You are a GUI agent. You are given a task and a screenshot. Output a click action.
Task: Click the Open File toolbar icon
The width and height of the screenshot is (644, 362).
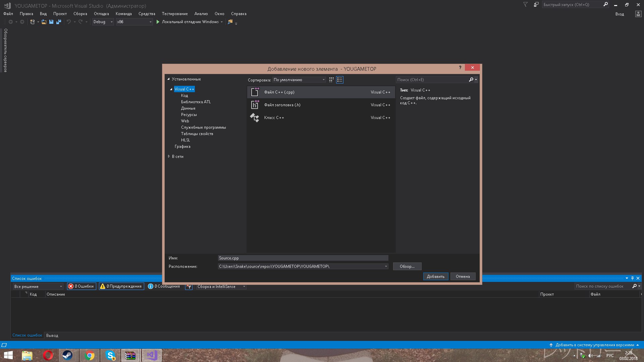pyautogui.click(x=44, y=22)
